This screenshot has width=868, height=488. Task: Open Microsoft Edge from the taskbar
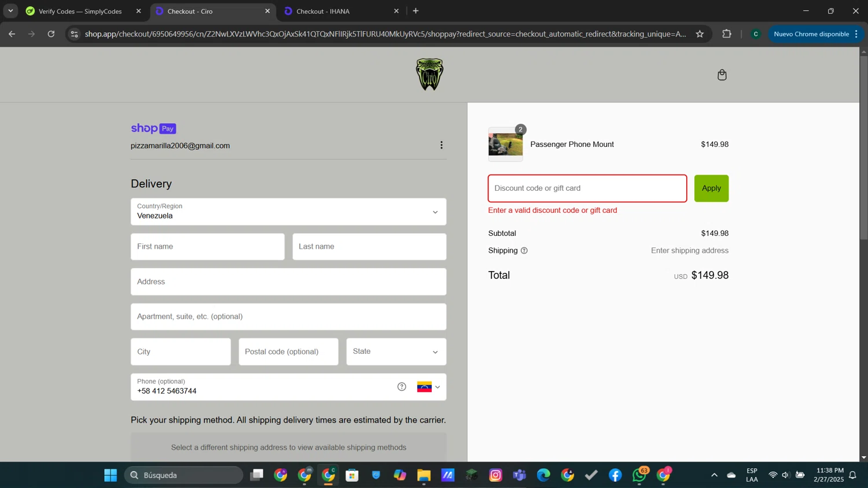[543, 475]
